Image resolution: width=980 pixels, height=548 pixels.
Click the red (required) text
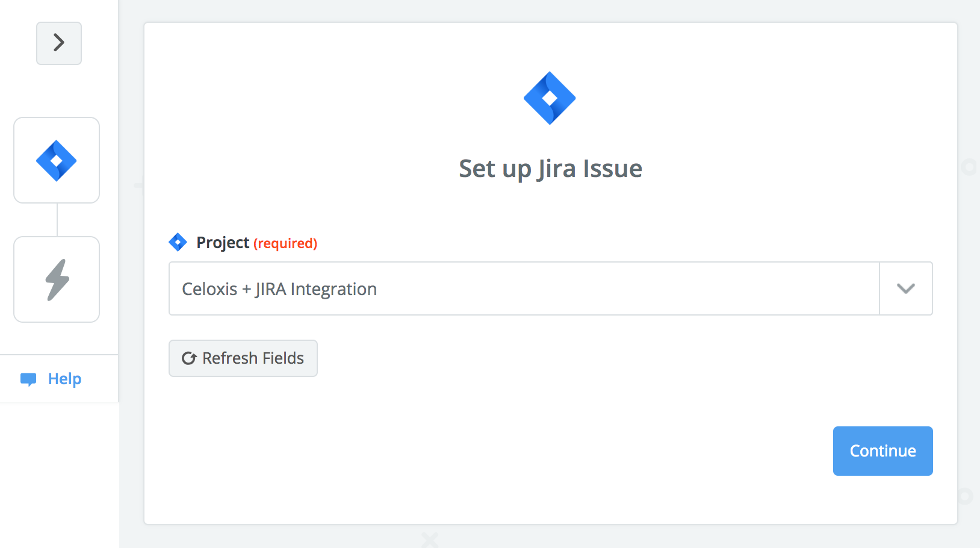tap(285, 243)
